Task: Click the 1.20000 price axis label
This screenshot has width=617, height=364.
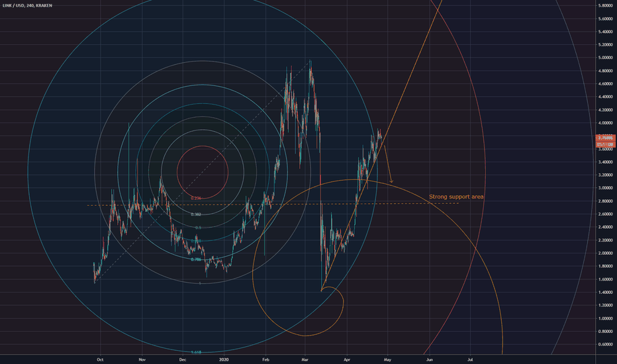Action: pyautogui.click(x=606, y=305)
